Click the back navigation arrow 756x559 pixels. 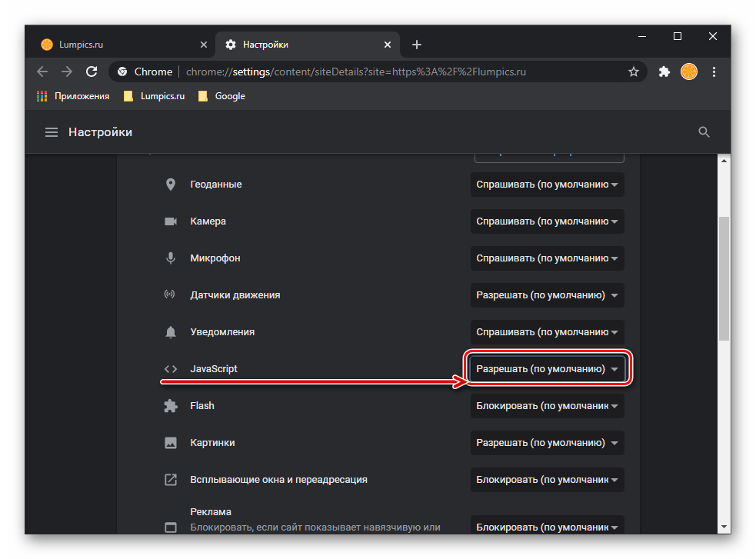(x=42, y=72)
